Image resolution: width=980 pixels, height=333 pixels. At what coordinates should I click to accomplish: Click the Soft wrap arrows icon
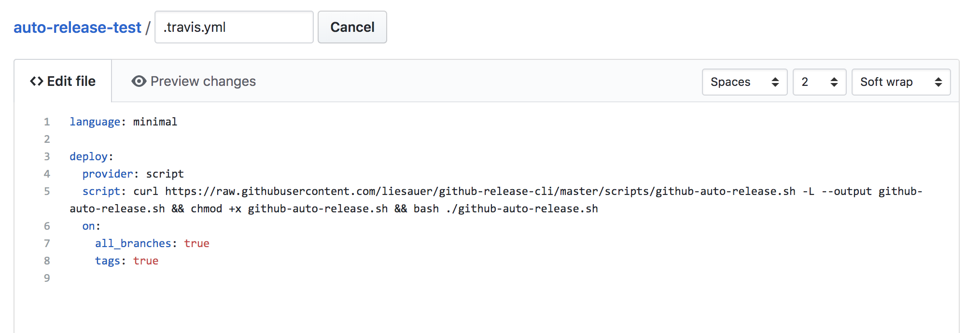[938, 82]
